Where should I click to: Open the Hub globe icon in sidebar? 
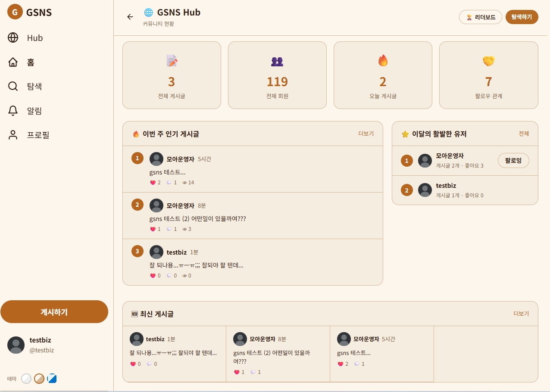(13, 37)
